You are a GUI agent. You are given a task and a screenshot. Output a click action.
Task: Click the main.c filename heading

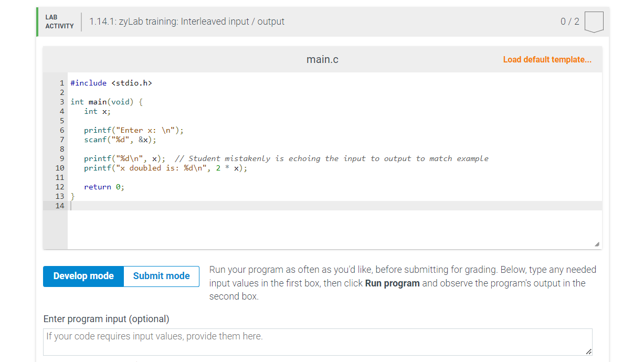[x=322, y=59]
